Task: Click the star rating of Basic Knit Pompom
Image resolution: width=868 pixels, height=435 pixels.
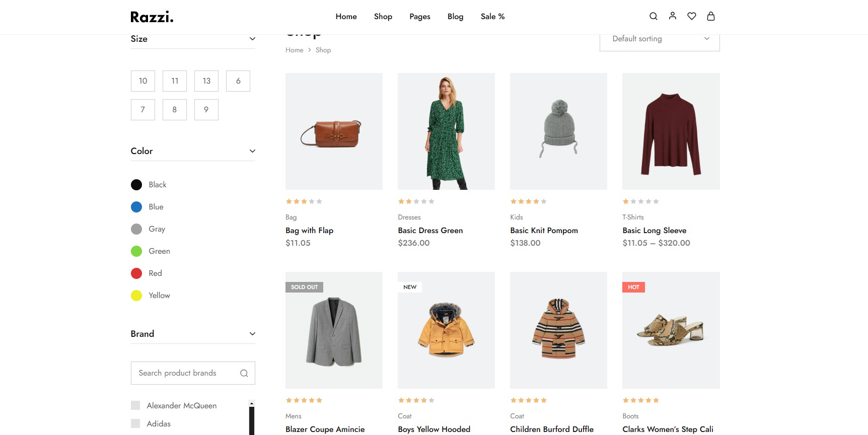Action: click(x=529, y=201)
